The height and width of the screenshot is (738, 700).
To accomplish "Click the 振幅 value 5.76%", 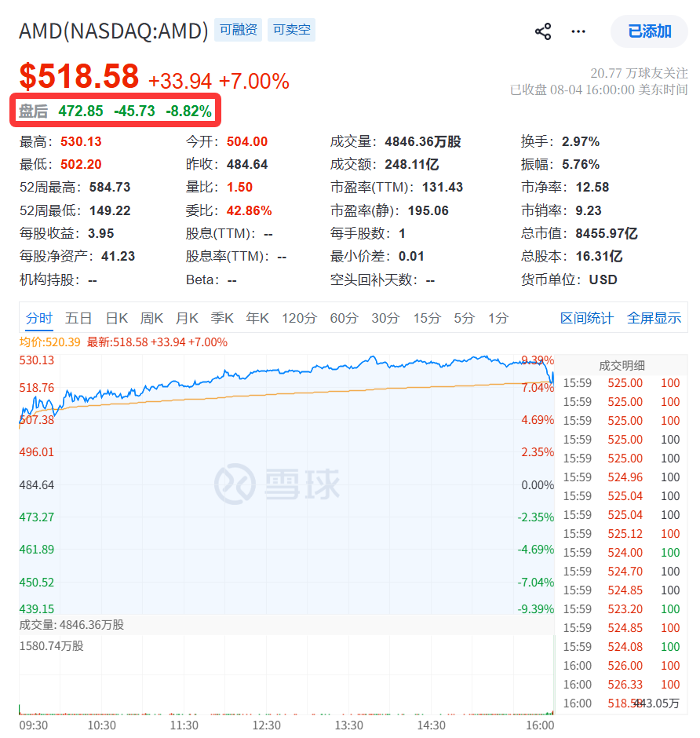I will [x=581, y=164].
